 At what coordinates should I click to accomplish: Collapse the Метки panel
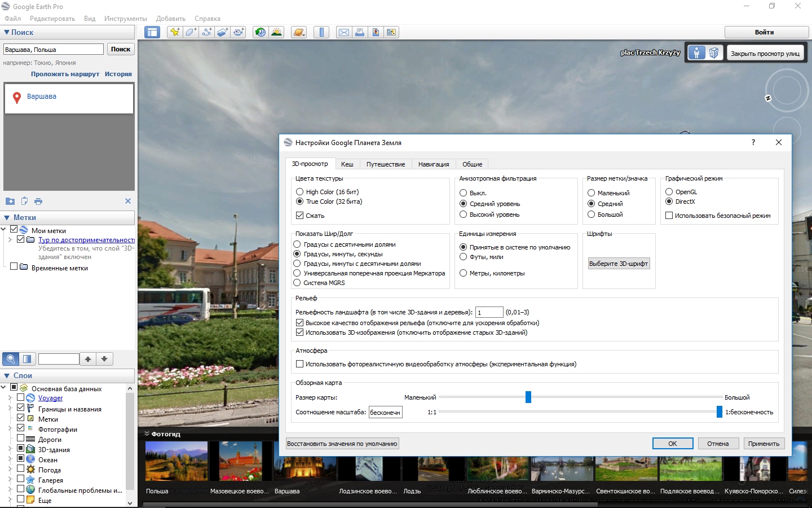click(7, 217)
